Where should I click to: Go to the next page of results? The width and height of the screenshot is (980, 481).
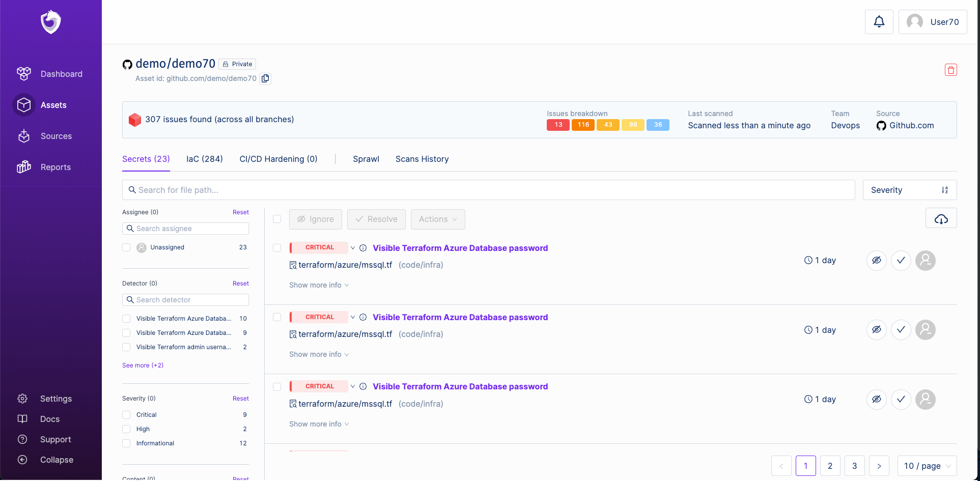(879, 466)
